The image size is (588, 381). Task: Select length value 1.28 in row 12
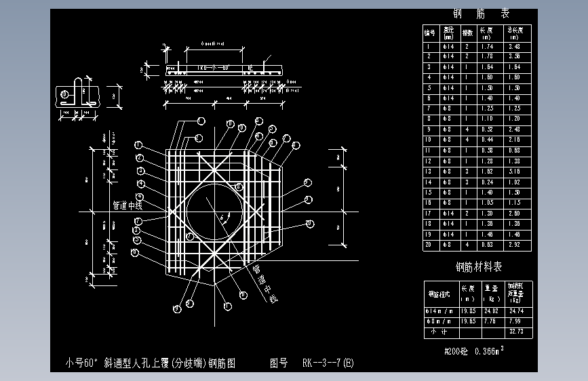click(487, 161)
